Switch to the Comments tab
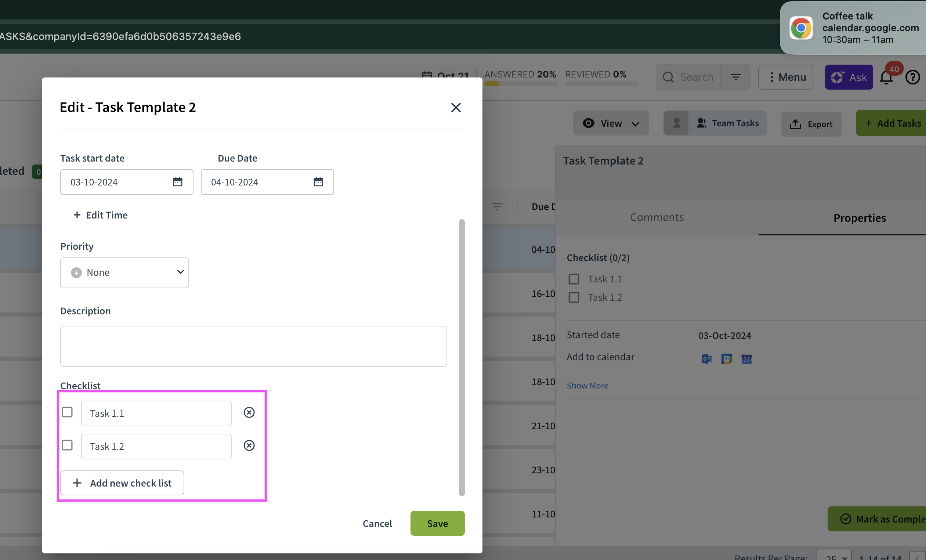Viewport: 926px width, 560px height. pyautogui.click(x=656, y=217)
